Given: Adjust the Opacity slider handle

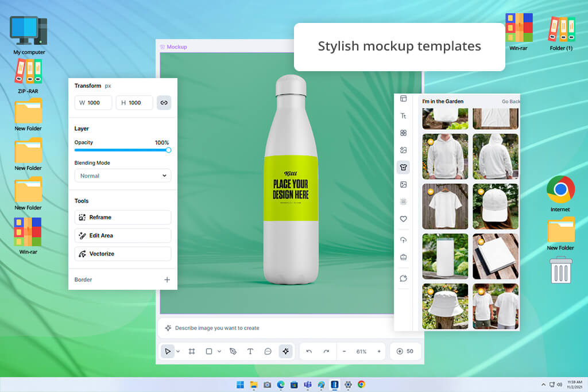Looking at the screenshot, I should click(x=168, y=150).
